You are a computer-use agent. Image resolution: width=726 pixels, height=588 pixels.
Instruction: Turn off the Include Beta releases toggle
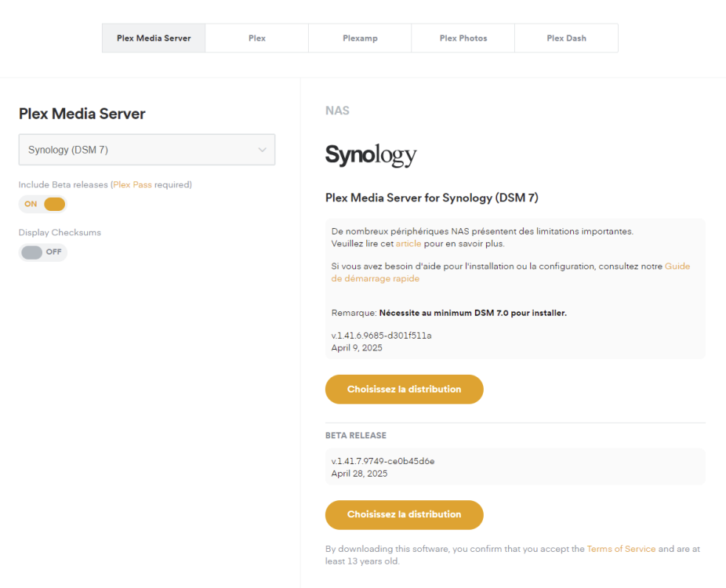coord(43,205)
